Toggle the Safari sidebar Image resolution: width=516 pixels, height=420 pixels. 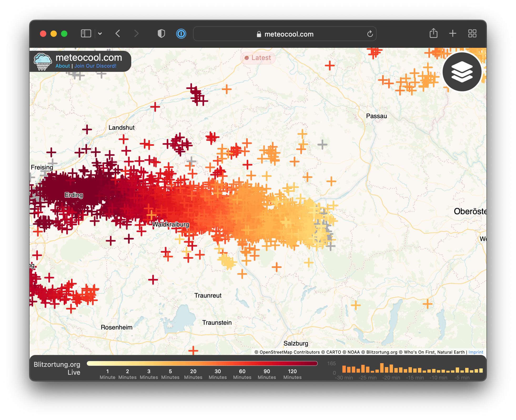click(86, 34)
